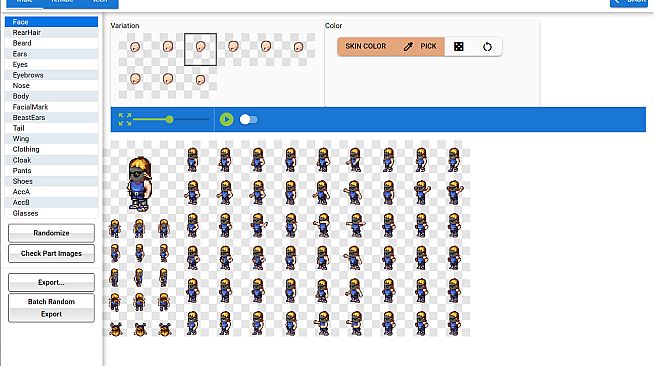Select Pants in the parts list
The height and width of the screenshot is (366, 654).
51,170
